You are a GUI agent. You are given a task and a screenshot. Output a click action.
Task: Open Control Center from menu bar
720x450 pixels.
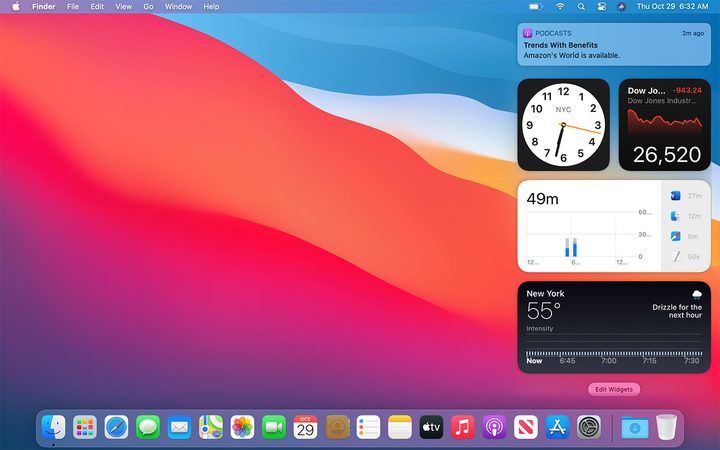pos(602,6)
